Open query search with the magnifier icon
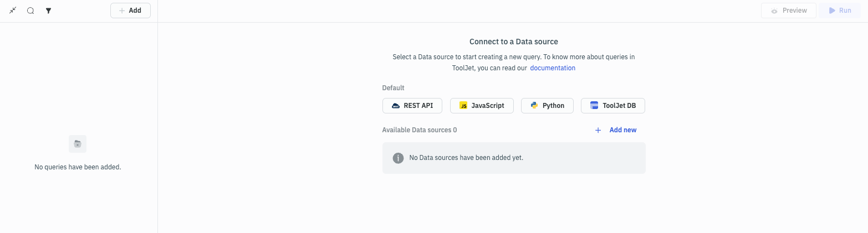 click(30, 11)
